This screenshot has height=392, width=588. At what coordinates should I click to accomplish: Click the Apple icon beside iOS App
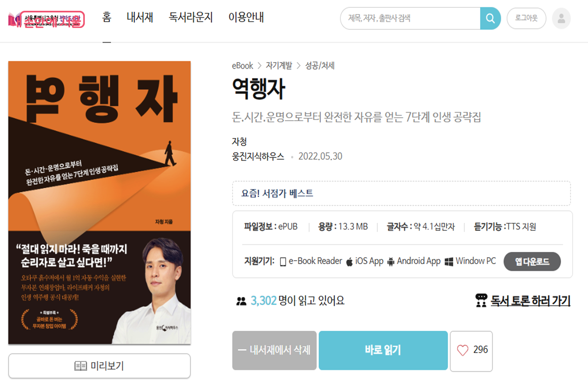coord(349,261)
